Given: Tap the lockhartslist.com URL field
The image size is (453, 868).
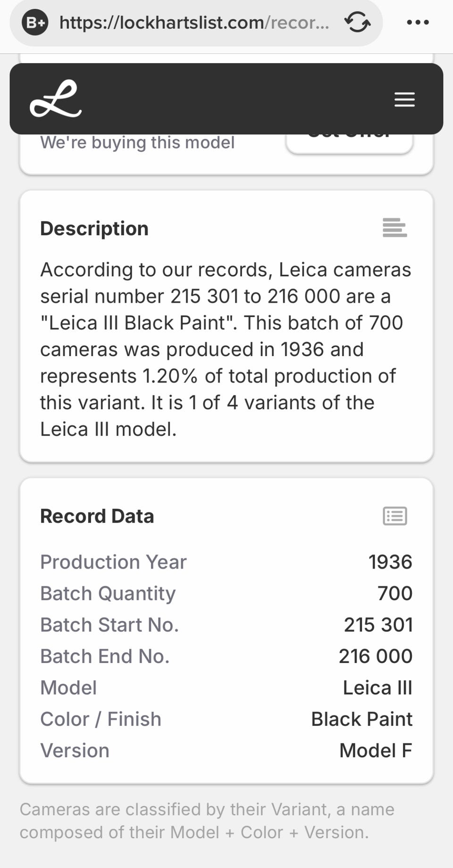Looking at the screenshot, I should pos(193,22).
